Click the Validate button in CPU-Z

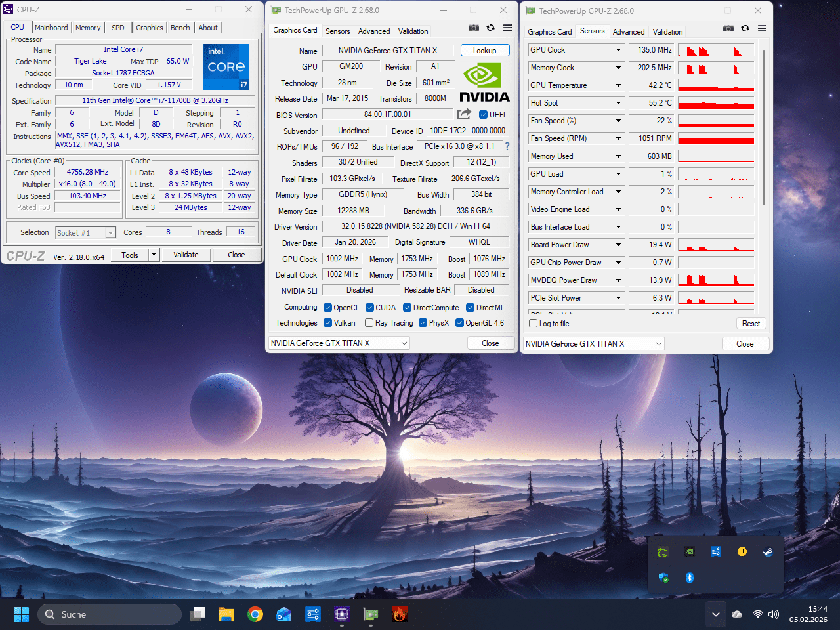coord(186,255)
